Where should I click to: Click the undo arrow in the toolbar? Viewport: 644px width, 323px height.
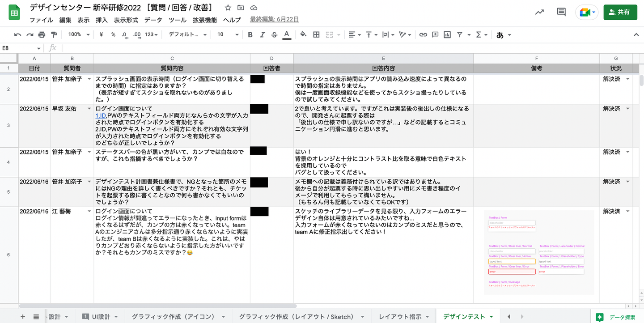(17, 34)
